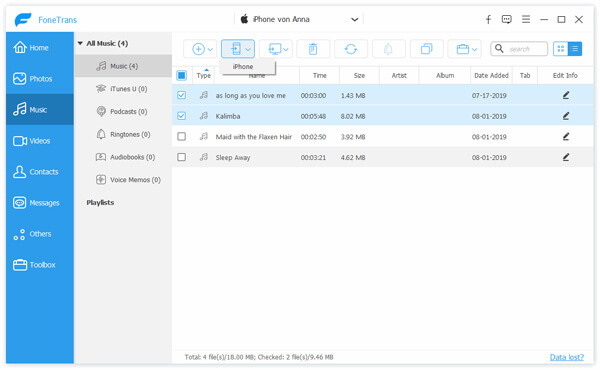Open the Export to PC dropdown arrow
The image size is (600, 370).
point(286,49)
